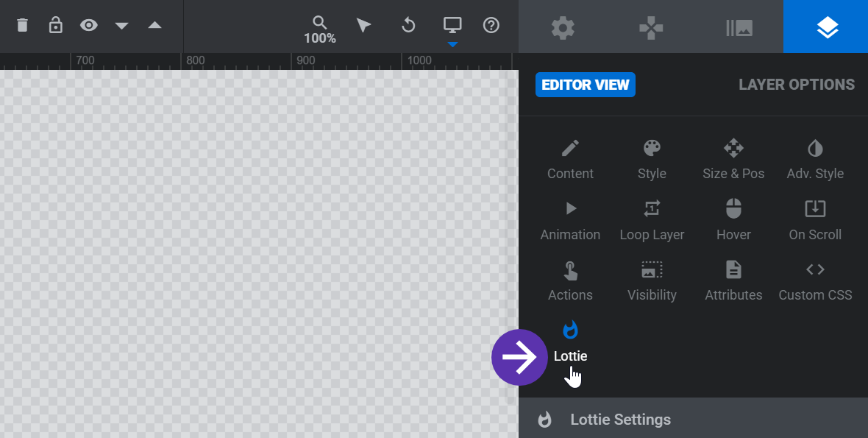Move layer up with the up arrow

(x=155, y=25)
